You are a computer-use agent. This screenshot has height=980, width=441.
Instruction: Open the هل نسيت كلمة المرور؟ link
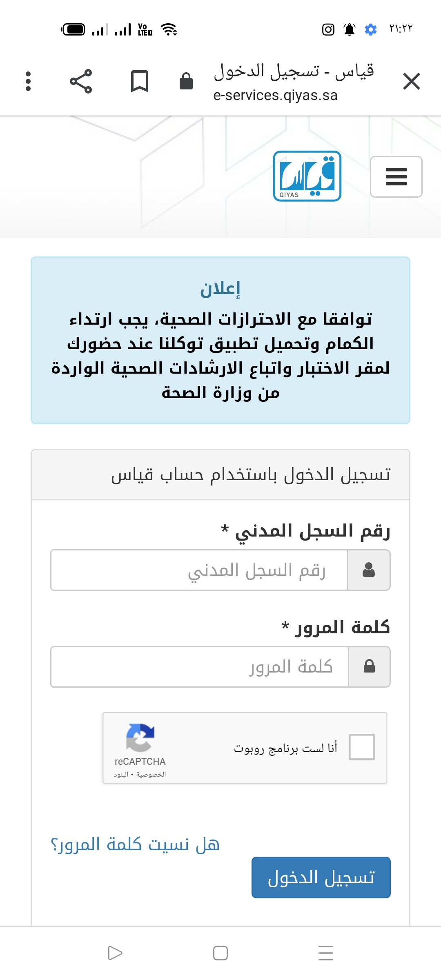135,844
